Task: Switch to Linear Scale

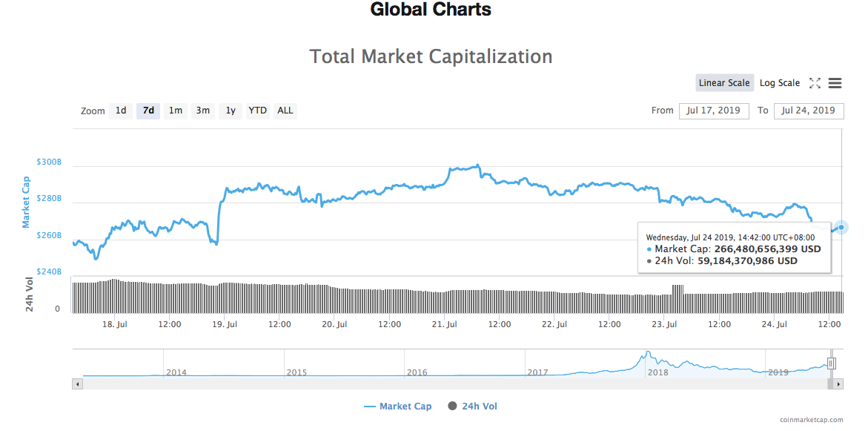Action: point(724,83)
